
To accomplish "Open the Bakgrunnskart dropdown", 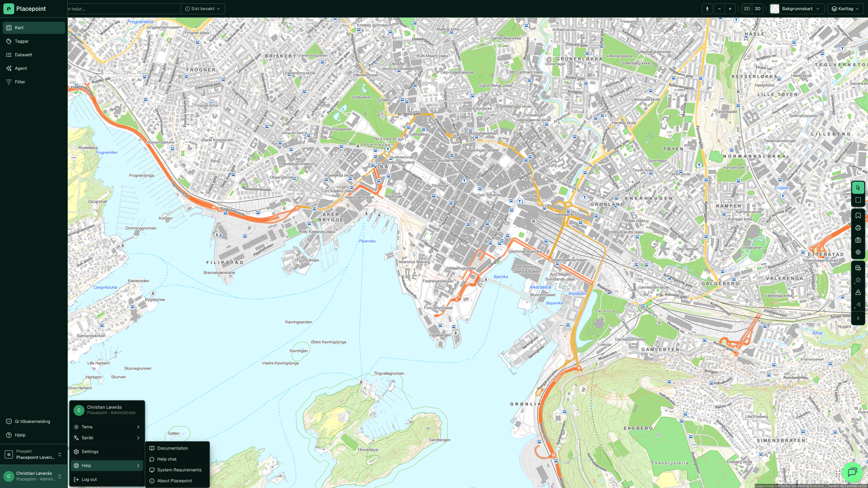I will point(796,9).
